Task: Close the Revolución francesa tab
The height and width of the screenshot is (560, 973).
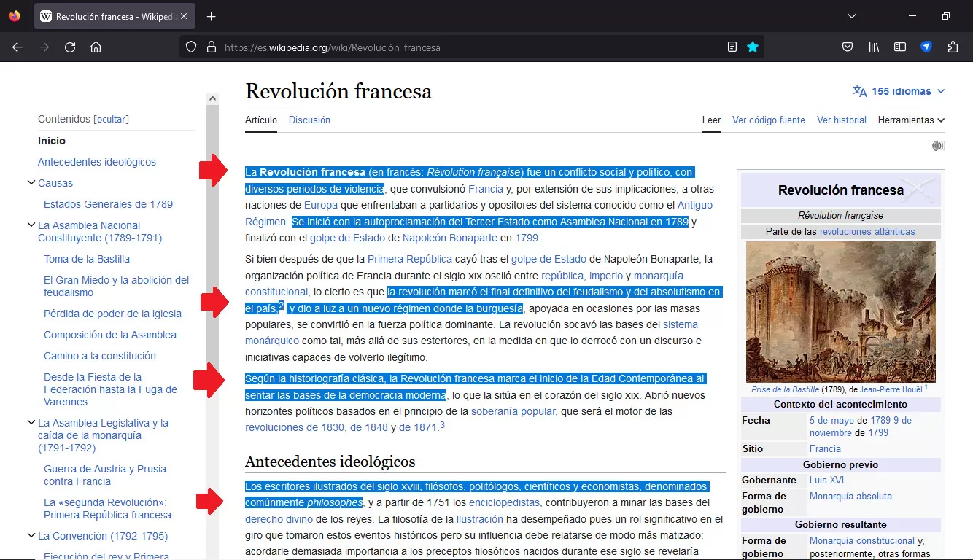Action: click(x=182, y=16)
